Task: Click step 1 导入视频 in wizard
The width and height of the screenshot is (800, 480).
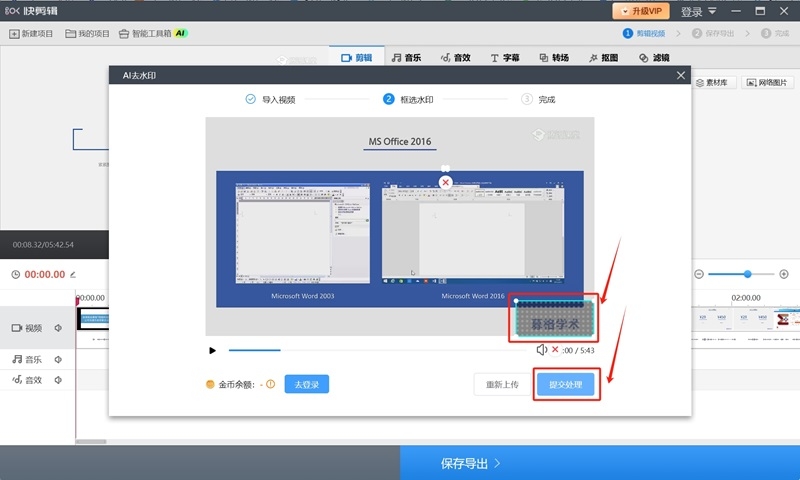Action: (x=270, y=99)
